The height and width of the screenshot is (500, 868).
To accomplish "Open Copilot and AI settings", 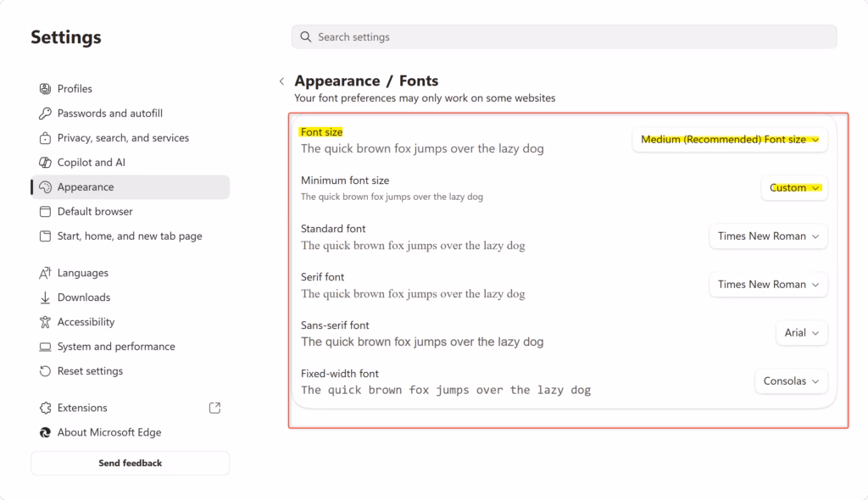I will (130, 162).
